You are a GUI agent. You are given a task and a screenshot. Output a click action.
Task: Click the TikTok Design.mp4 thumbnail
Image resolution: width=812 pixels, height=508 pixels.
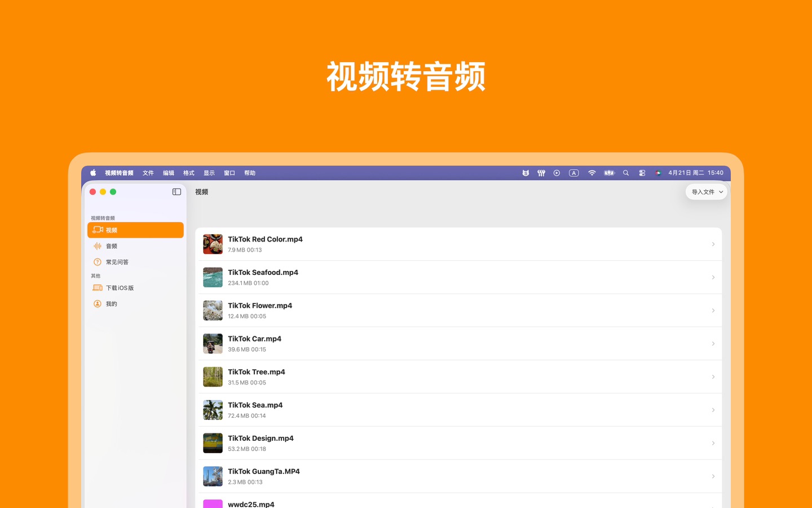click(213, 443)
